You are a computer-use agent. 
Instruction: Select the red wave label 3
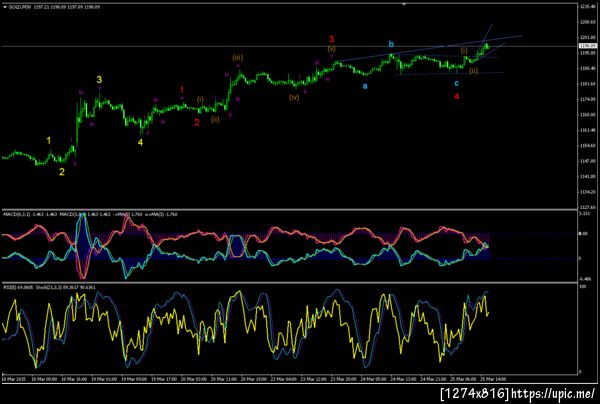click(x=332, y=39)
